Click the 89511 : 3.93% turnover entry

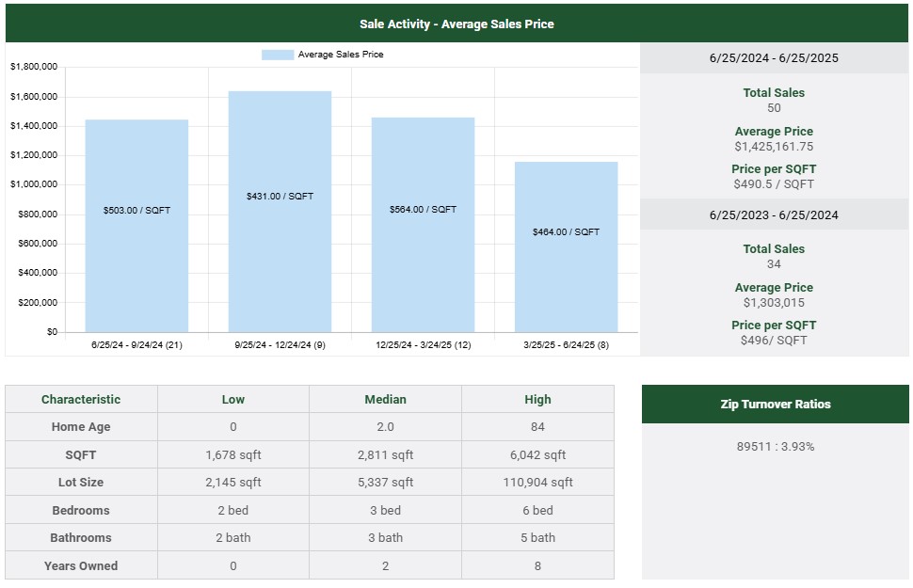pyautogui.click(x=776, y=446)
